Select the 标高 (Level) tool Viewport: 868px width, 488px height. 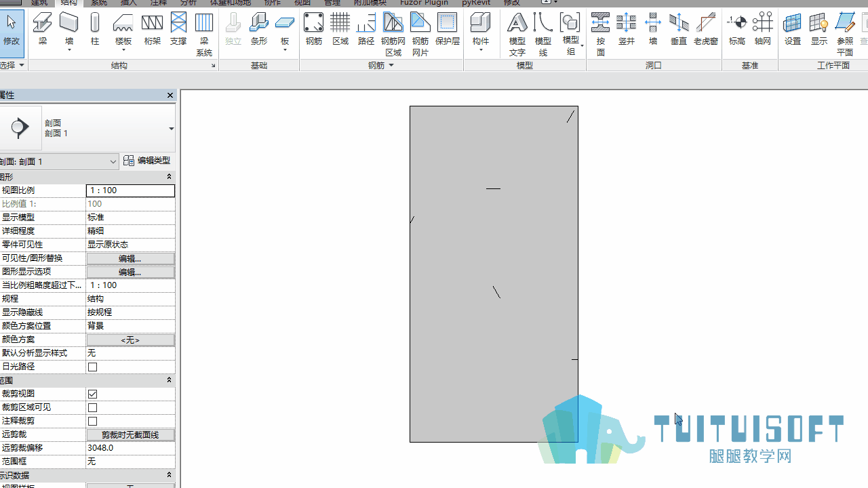tap(736, 28)
